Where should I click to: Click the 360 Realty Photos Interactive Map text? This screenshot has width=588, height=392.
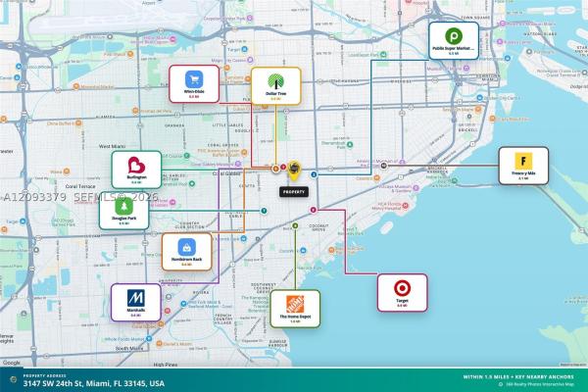pyautogui.click(x=540, y=384)
